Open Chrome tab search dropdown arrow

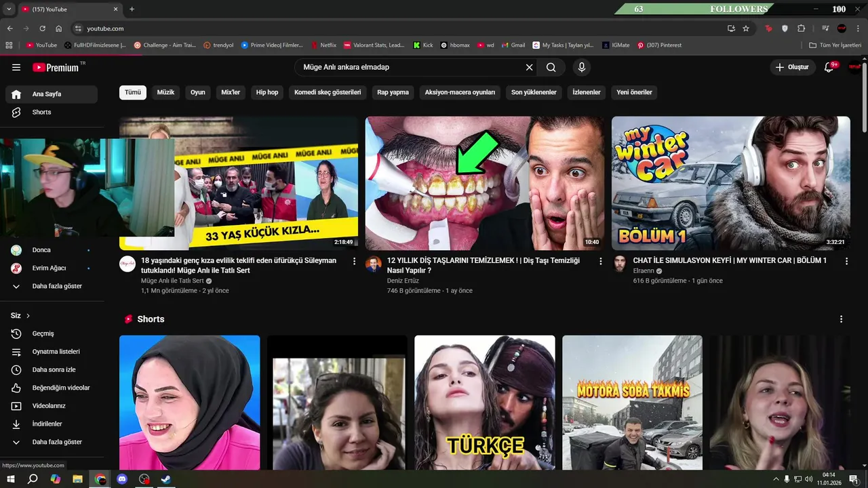click(x=9, y=9)
